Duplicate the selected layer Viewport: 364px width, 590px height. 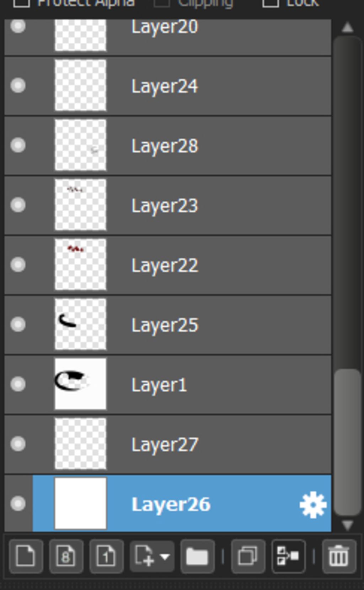(x=248, y=556)
